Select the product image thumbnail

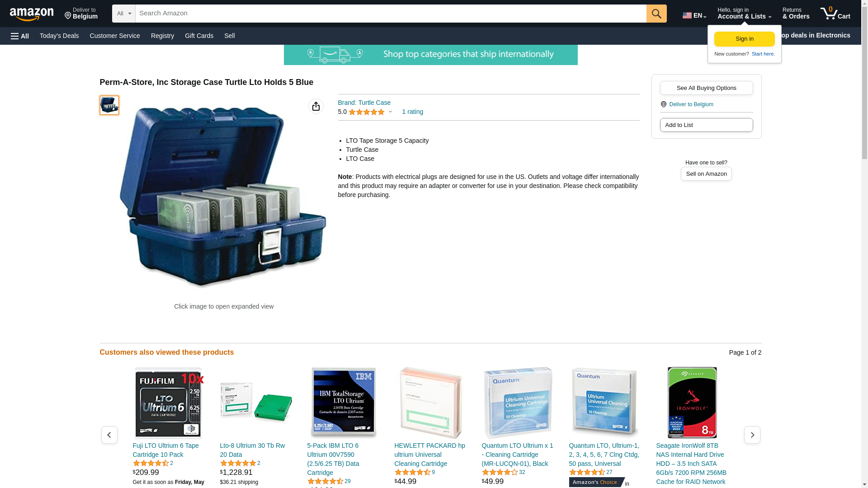109,105
